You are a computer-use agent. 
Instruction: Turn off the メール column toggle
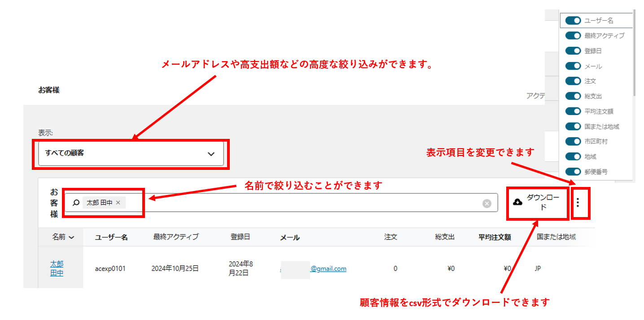pyautogui.click(x=573, y=66)
